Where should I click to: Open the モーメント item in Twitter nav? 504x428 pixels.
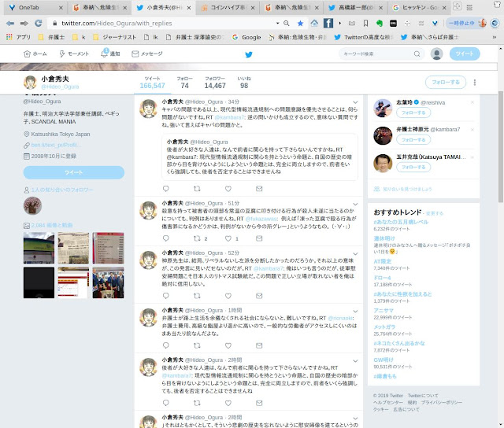(x=73, y=54)
